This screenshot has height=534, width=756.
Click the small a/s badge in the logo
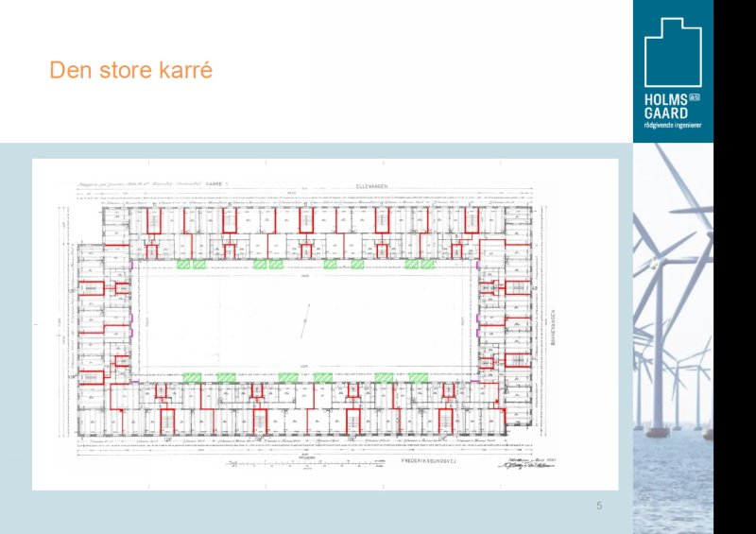tap(694, 97)
